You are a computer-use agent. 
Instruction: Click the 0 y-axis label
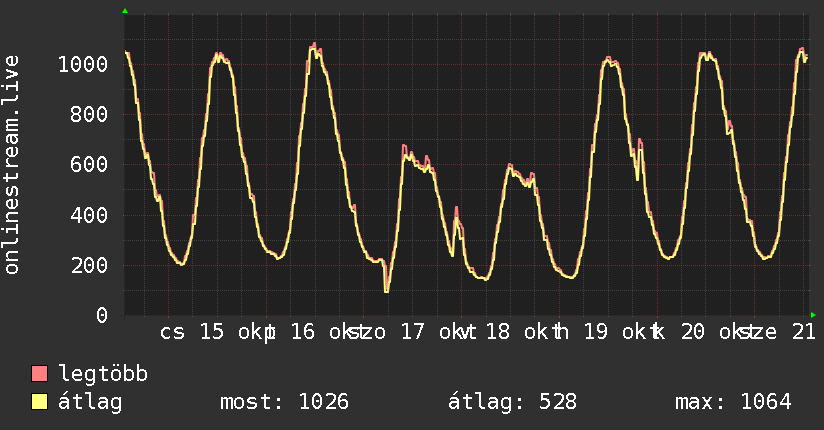[102, 315]
